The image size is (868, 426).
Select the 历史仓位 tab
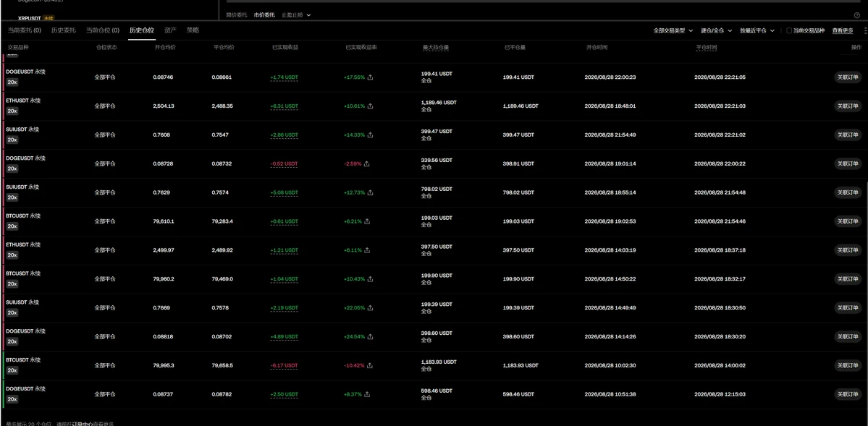click(141, 30)
